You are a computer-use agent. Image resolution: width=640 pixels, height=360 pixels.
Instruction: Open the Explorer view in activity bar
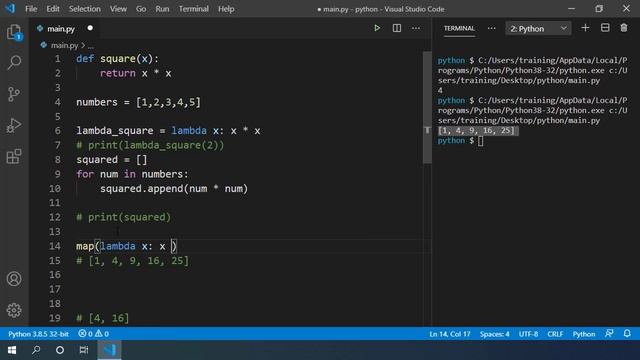pos(14,32)
